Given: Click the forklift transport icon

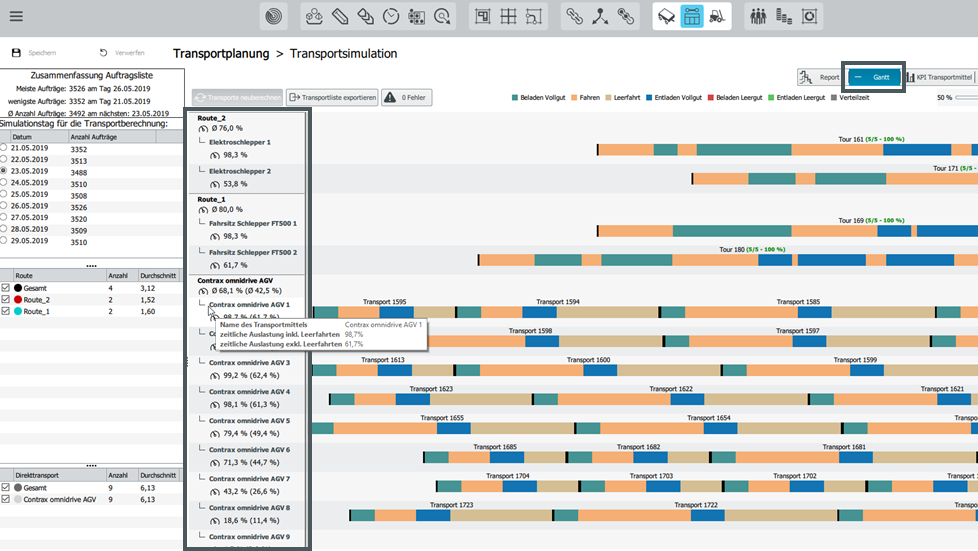Looking at the screenshot, I should pos(717,17).
